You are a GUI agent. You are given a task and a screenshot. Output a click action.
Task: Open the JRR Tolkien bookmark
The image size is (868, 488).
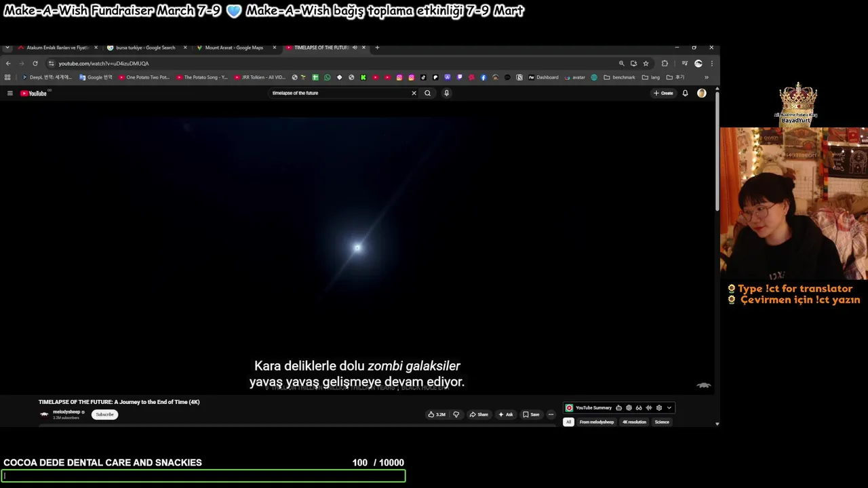coord(259,77)
